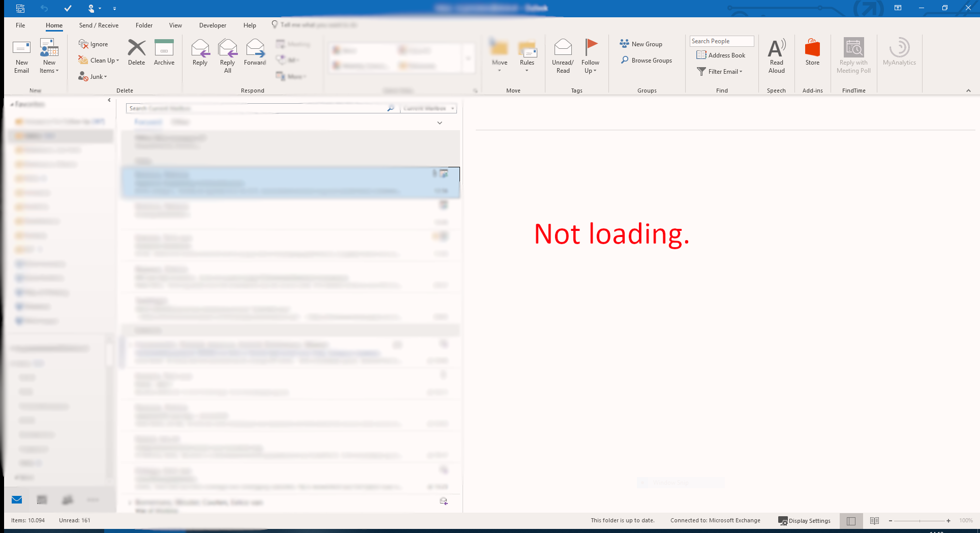The height and width of the screenshot is (533, 980).
Task: Click the New Email icon
Action: [x=21, y=56]
